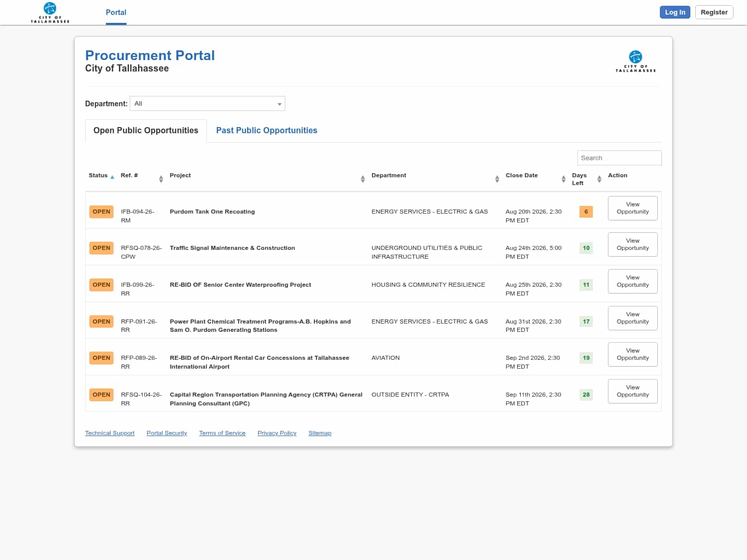Image resolution: width=747 pixels, height=560 pixels.
Task: Select the Open Public Opportunities tab
Action: tap(146, 131)
